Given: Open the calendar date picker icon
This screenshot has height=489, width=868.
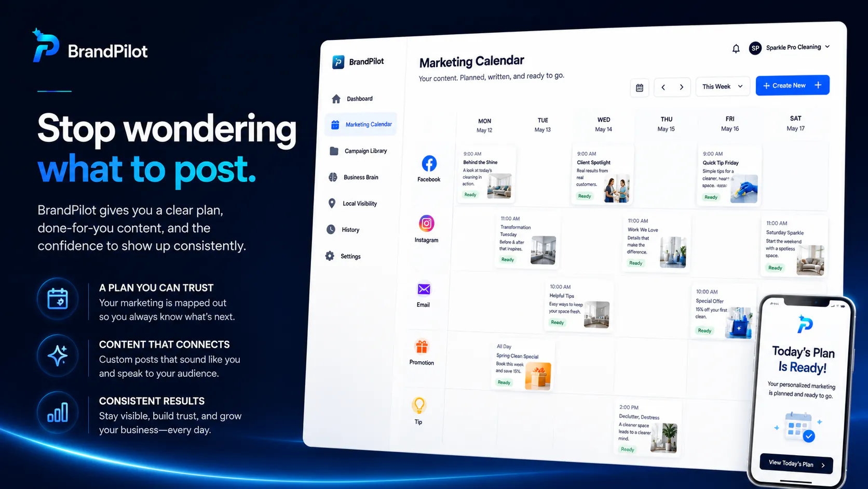Looking at the screenshot, I should 640,88.
